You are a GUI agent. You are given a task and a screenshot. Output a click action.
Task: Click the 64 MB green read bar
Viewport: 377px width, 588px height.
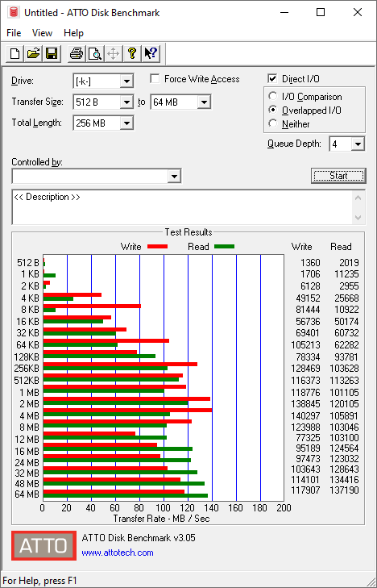tap(126, 496)
